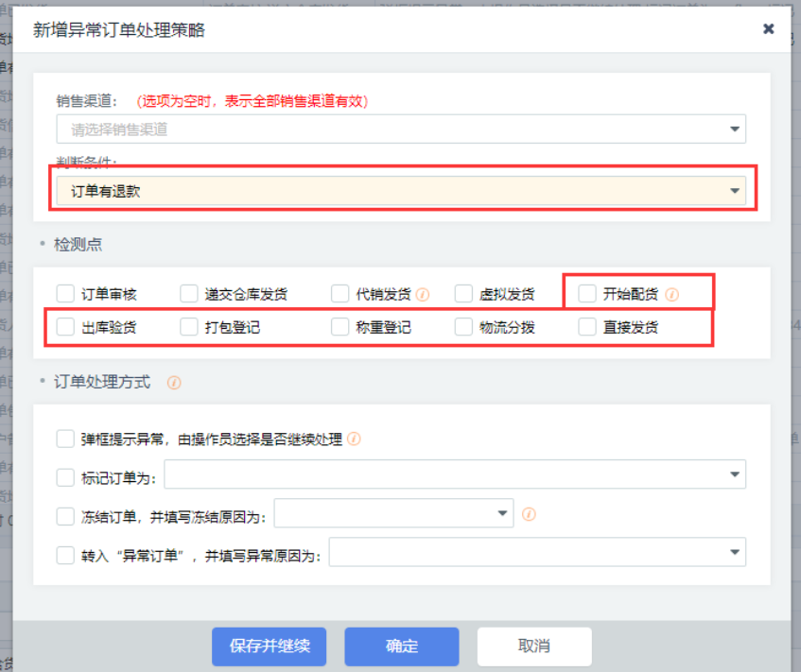Image resolution: width=801 pixels, height=672 pixels.
Task: Select the 出库验货 checkbox
Action: [x=65, y=327]
